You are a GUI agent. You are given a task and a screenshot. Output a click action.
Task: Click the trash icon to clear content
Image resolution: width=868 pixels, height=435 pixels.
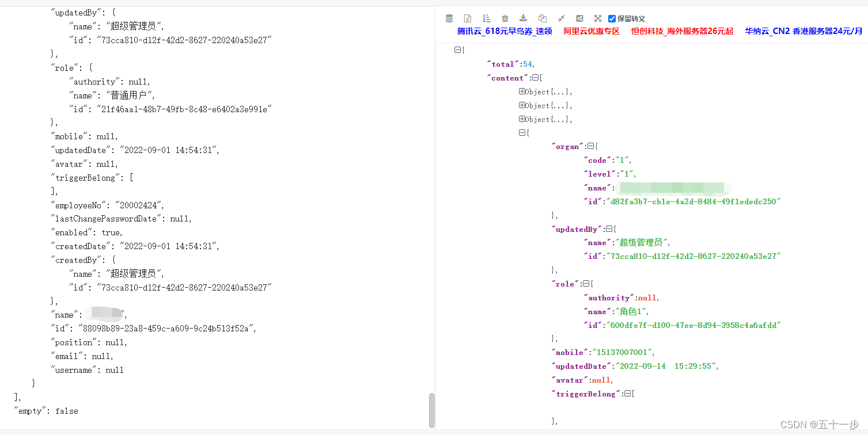(505, 18)
